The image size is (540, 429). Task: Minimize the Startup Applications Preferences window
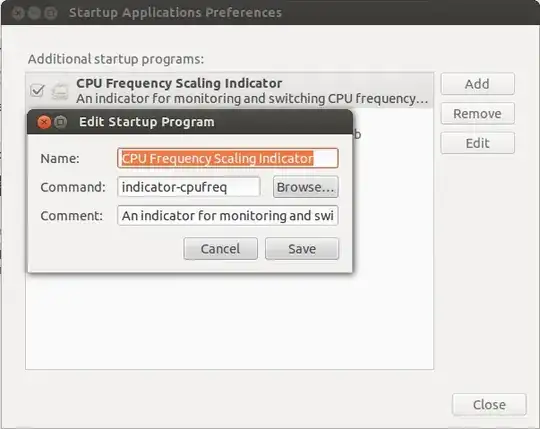(x=34, y=13)
